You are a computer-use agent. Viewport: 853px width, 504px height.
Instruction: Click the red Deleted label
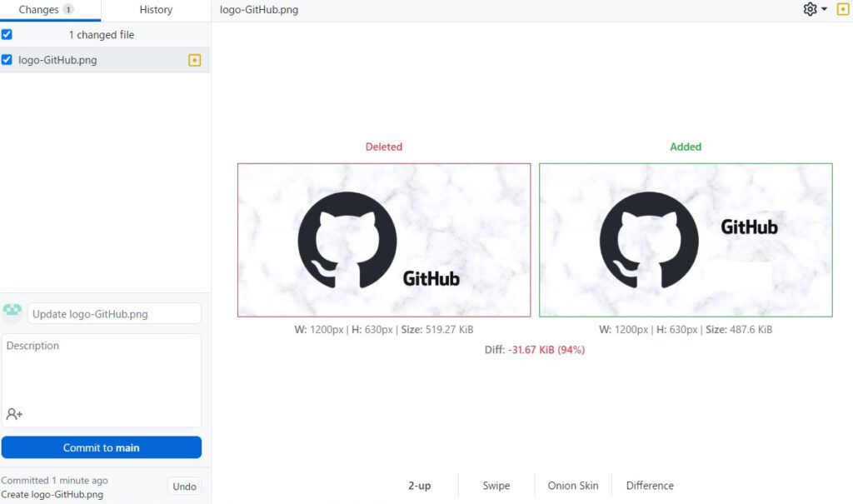[x=383, y=147]
